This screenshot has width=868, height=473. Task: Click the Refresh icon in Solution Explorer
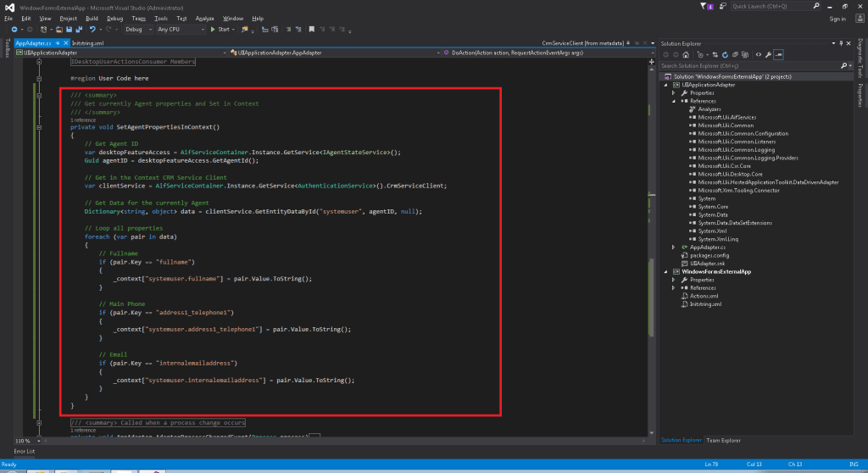[725, 54]
